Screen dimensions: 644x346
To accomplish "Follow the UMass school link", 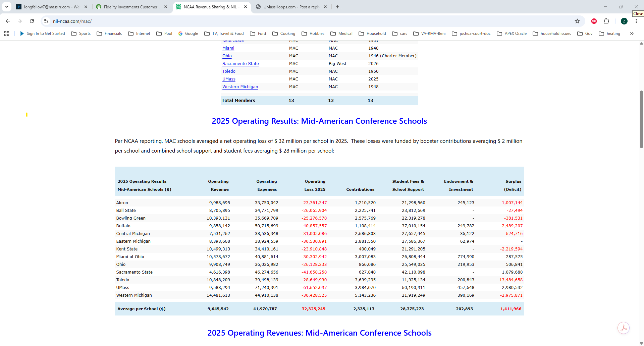I will tap(229, 79).
